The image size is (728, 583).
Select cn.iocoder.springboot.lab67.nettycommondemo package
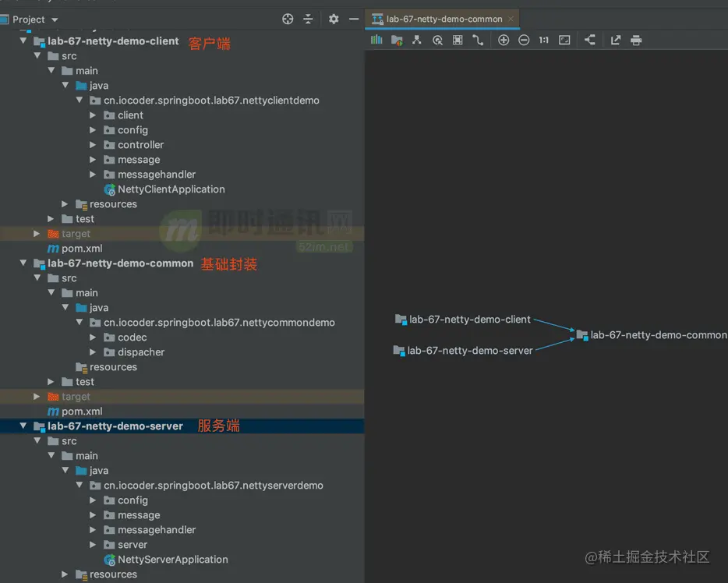[x=219, y=323]
